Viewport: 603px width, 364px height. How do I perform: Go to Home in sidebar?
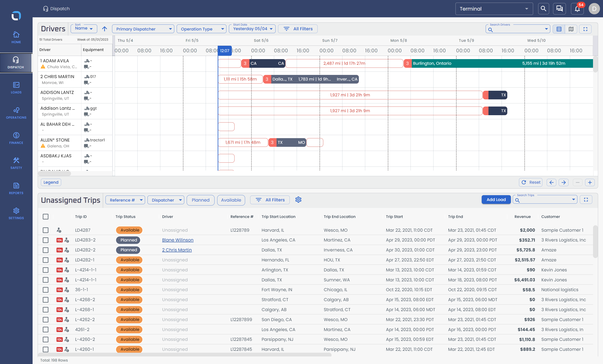16,37
